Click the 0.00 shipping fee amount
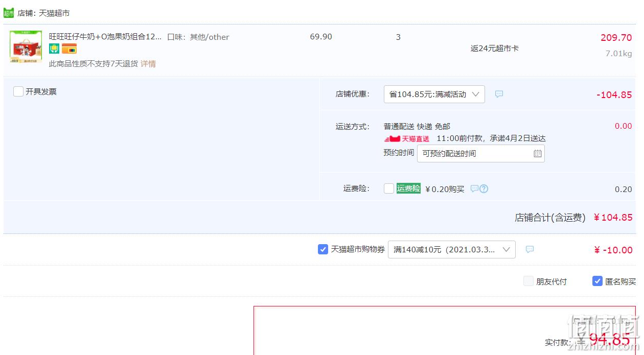This screenshot has height=355, width=644. click(624, 126)
